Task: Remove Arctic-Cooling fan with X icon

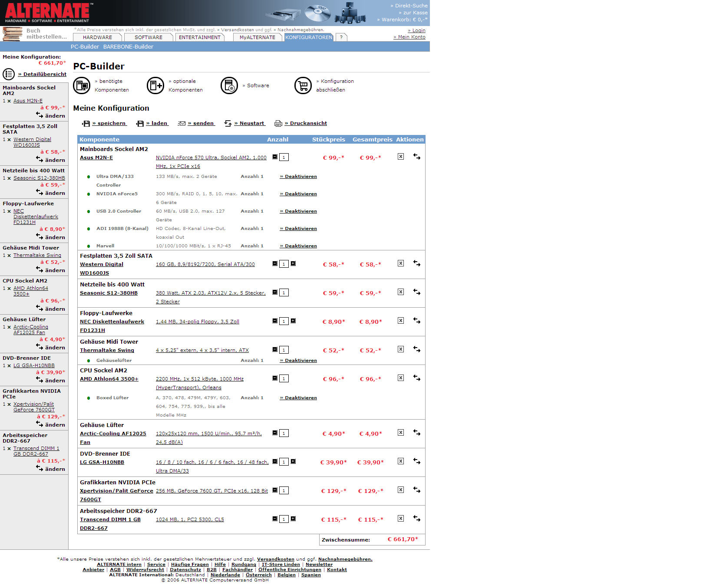Action: click(x=401, y=433)
